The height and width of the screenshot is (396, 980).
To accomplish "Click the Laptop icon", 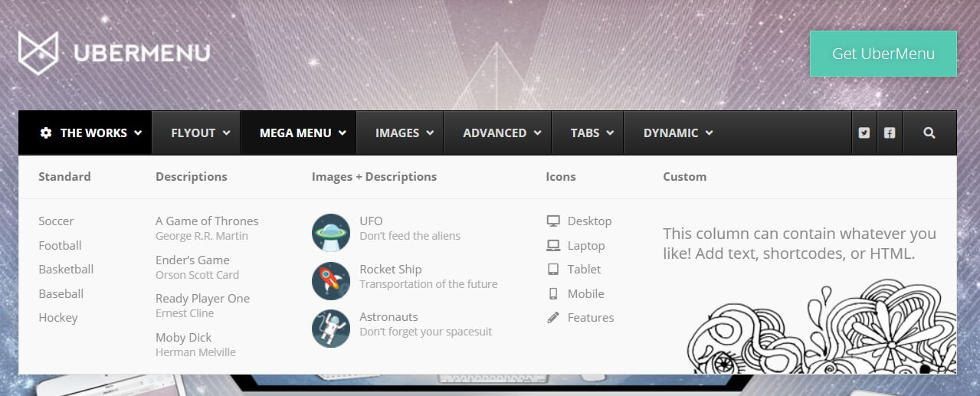I will coord(553,245).
